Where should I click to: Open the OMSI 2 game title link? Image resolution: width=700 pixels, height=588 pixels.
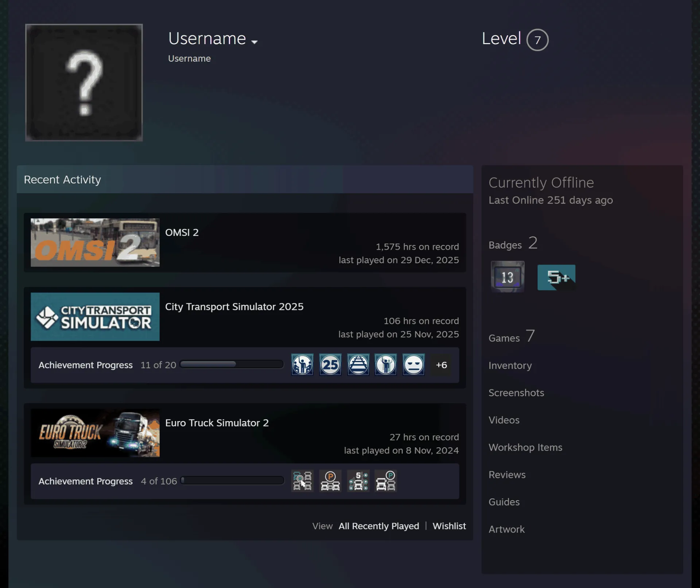click(182, 233)
